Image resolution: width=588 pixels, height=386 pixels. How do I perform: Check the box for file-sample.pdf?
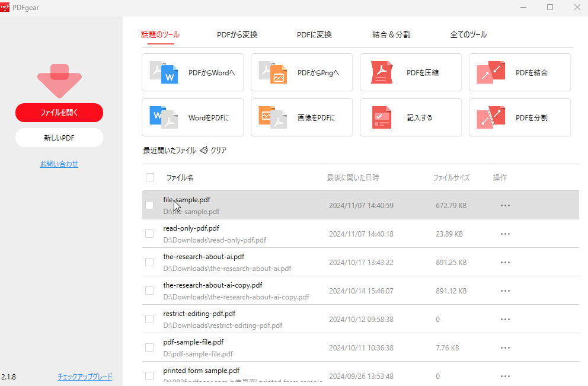[150, 205]
